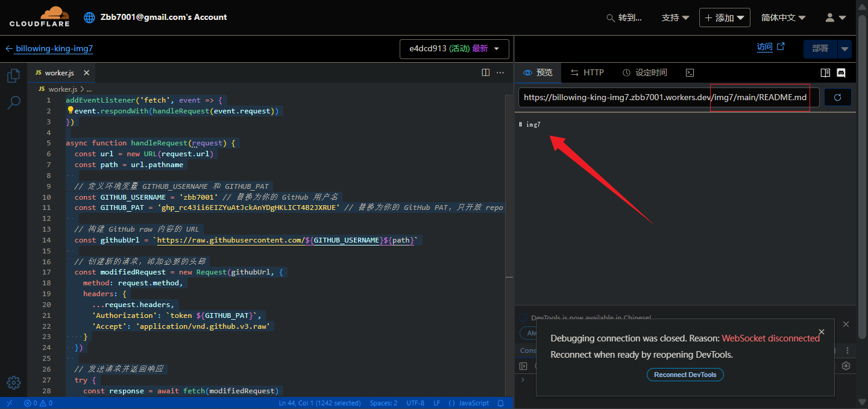Expand the deploy button options arrow
Image resolution: width=868 pixels, height=409 pixels.
[x=844, y=49]
